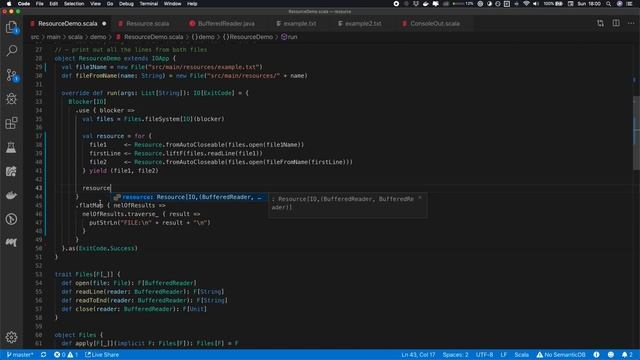
Task: Open notifications bell in status bar
Action: pyautogui.click(x=627, y=355)
